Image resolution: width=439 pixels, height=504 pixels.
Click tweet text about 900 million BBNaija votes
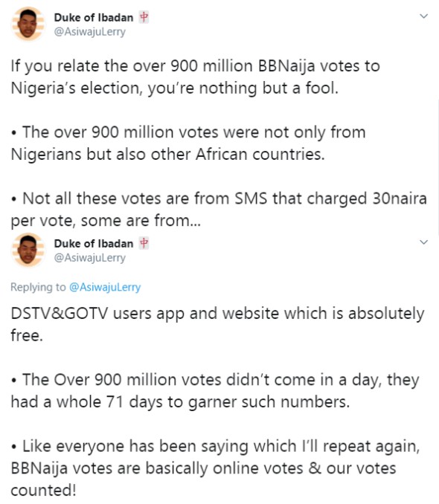click(x=196, y=77)
